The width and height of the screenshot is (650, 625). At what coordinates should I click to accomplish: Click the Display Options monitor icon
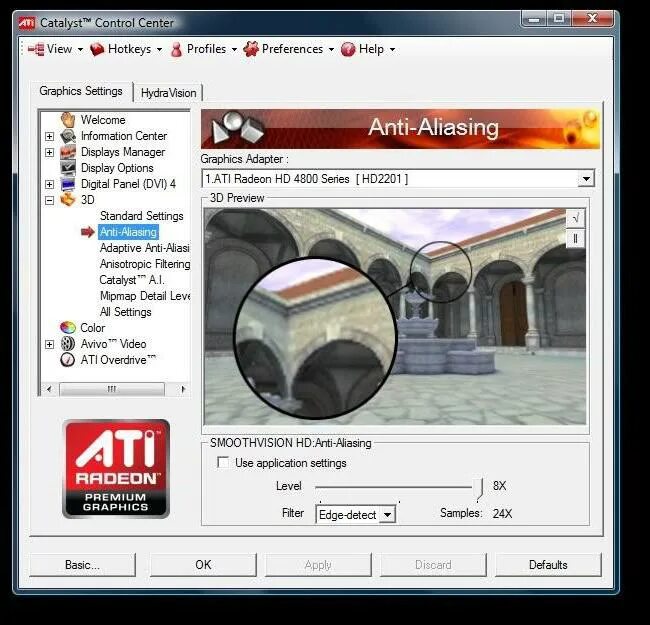(x=68, y=168)
